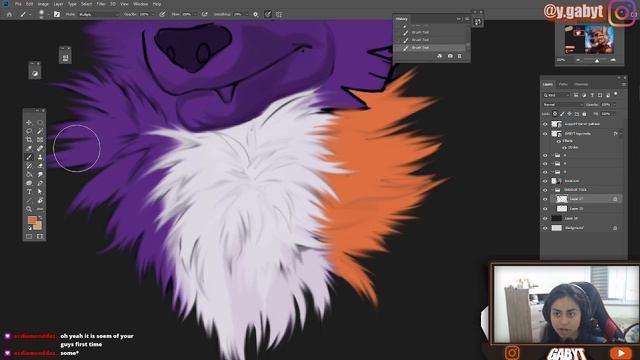The height and width of the screenshot is (360, 640).
Task: Delete current state with History trash icon
Action: coord(460,56)
